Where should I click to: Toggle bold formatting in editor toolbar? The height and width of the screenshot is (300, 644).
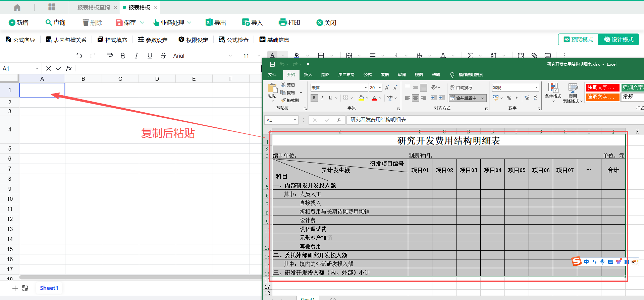point(123,56)
